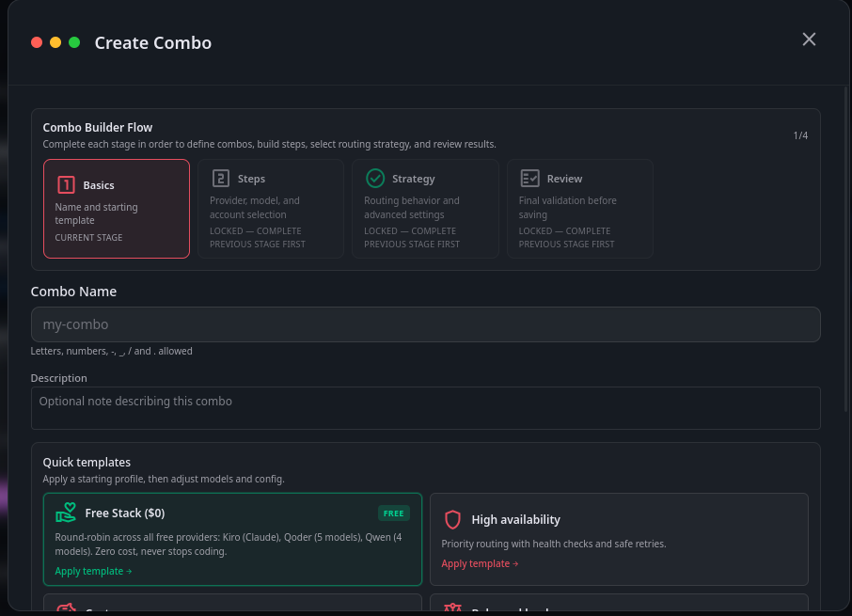Click the hand-with-heart Free Stack icon

point(66,513)
